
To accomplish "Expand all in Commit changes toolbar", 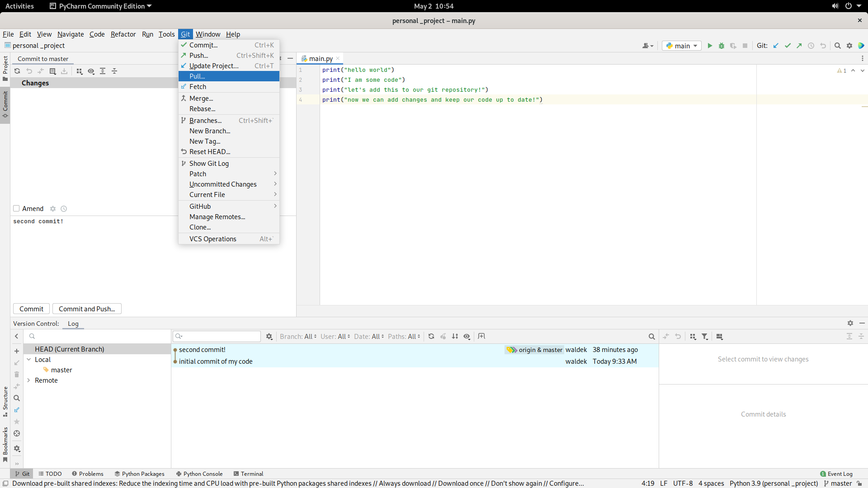I will [x=103, y=71].
